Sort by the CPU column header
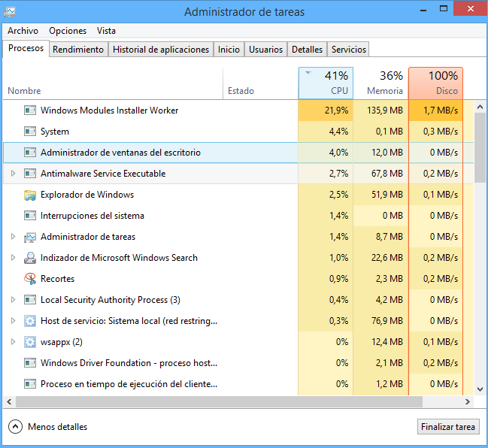Image resolution: width=488 pixels, height=448 pixels. 326,83
